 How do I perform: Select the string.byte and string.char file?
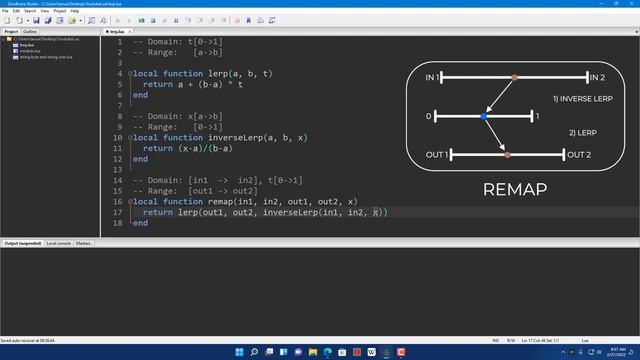coord(46,57)
